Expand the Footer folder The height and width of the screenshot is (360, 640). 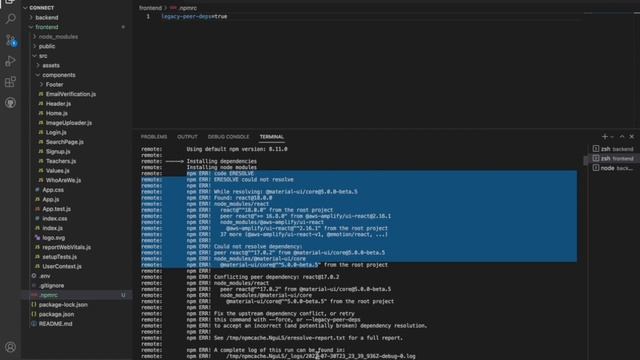click(54, 84)
